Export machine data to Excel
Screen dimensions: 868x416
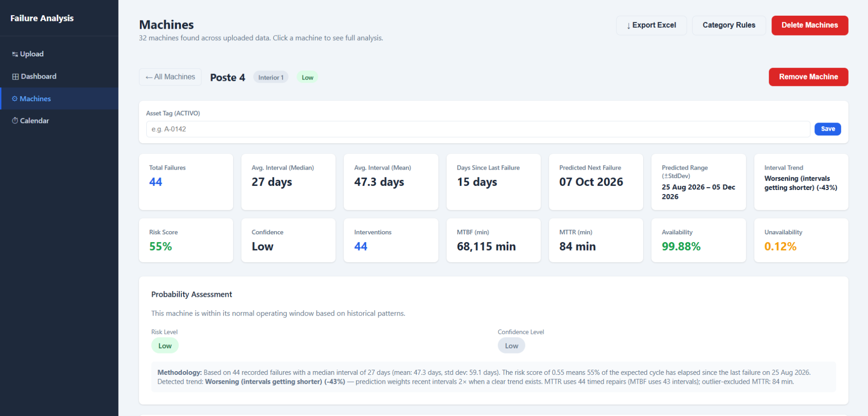651,25
